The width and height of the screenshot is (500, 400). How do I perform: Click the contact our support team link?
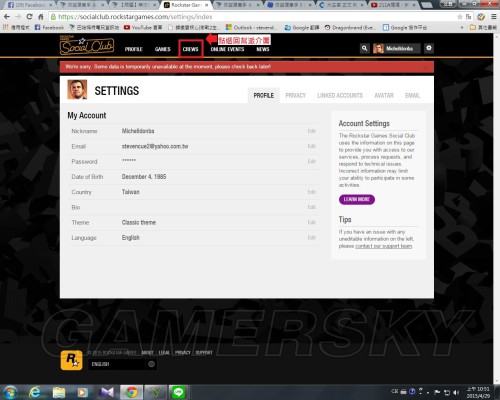[x=384, y=246]
